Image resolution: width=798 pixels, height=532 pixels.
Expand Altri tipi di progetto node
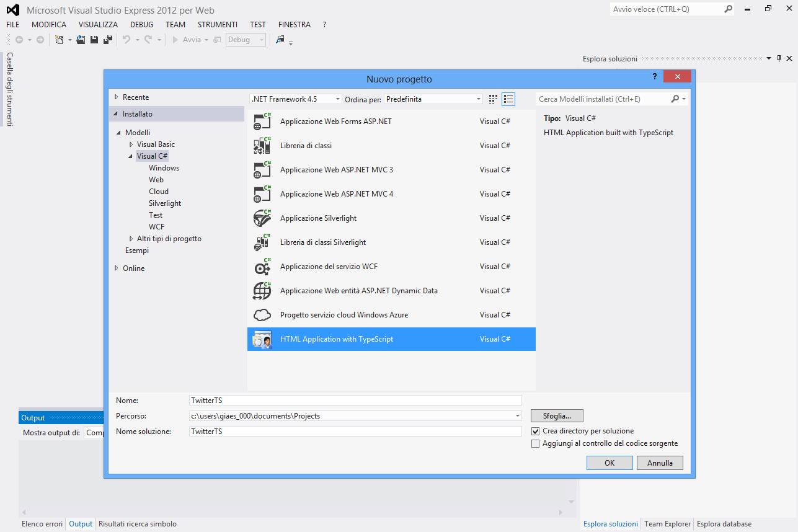[x=131, y=239]
